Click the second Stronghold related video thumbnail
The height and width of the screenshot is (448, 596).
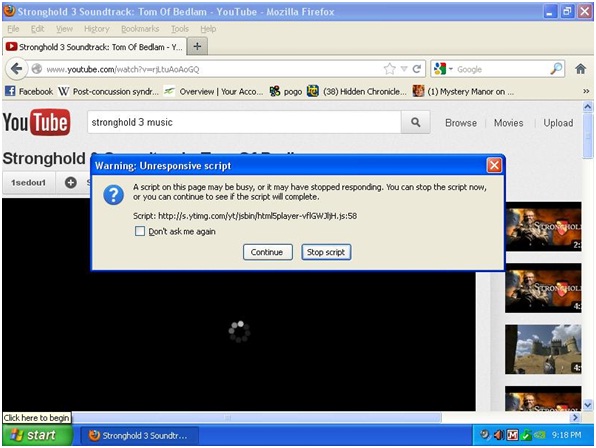point(543,288)
